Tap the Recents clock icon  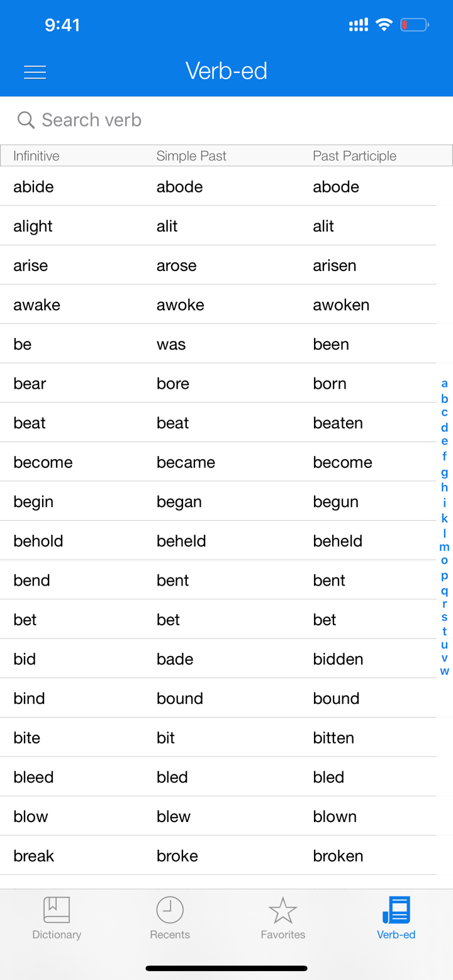pyautogui.click(x=169, y=909)
